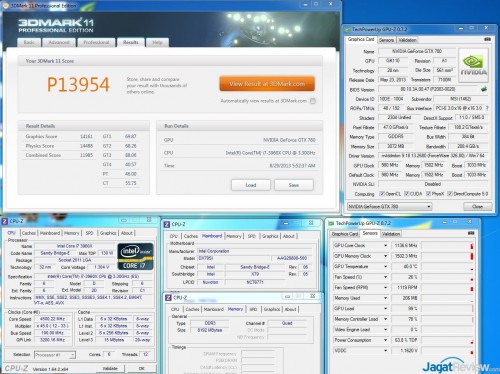Viewport: 500px width, 374px height.
Task: Click the Combined Score row in Result Details
Action: [59, 155]
